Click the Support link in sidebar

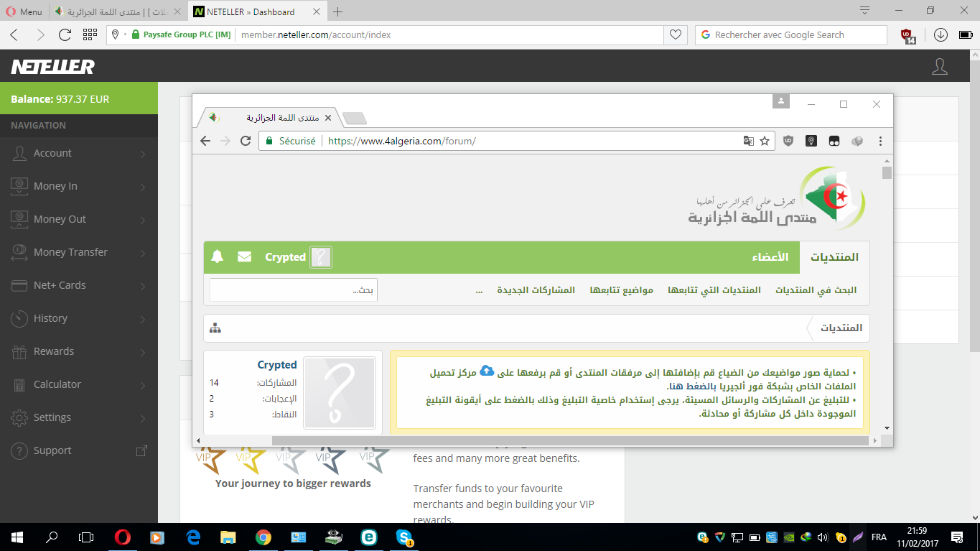click(x=52, y=450)
